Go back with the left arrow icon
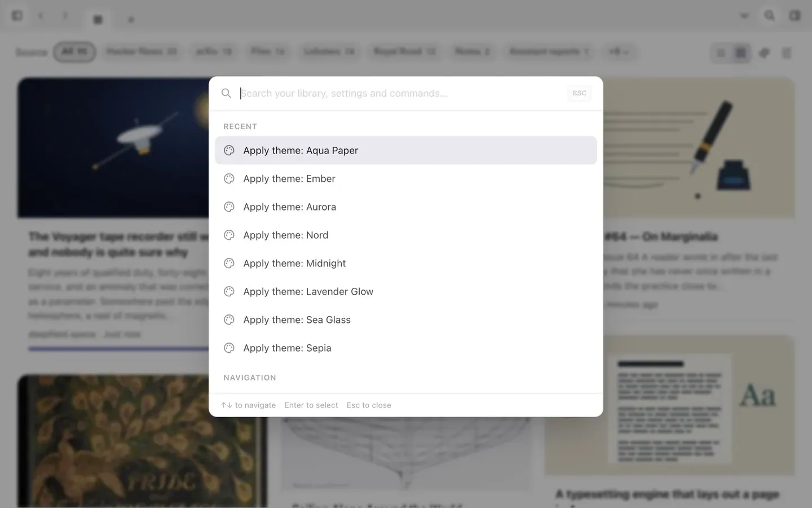 41,16
